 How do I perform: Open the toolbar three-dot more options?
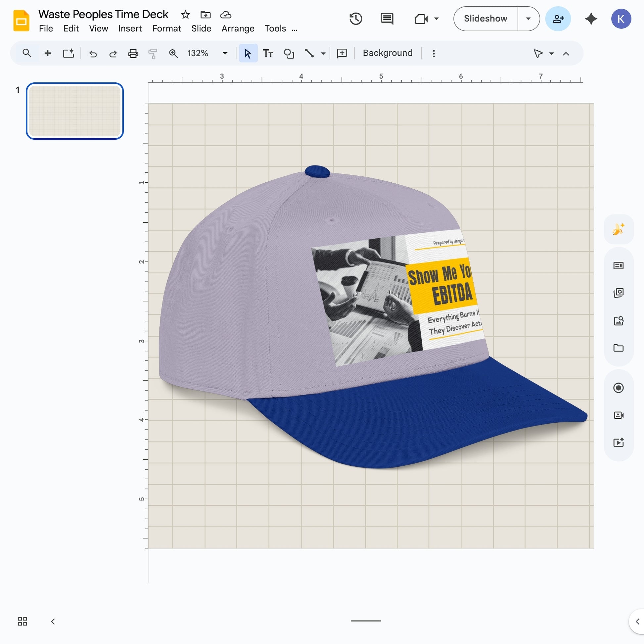[x=434, y=54]
